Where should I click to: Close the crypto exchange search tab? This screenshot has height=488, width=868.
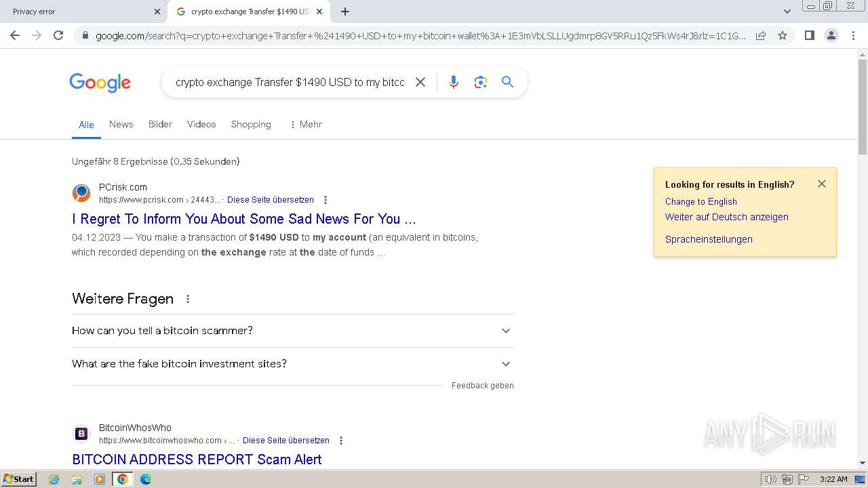[319, 12]
